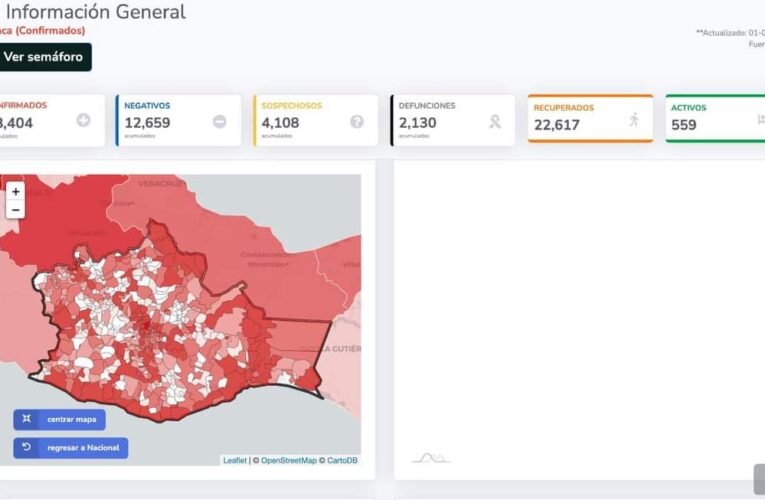Select the Defunciones 2,130 stat card

pos(452,121)
